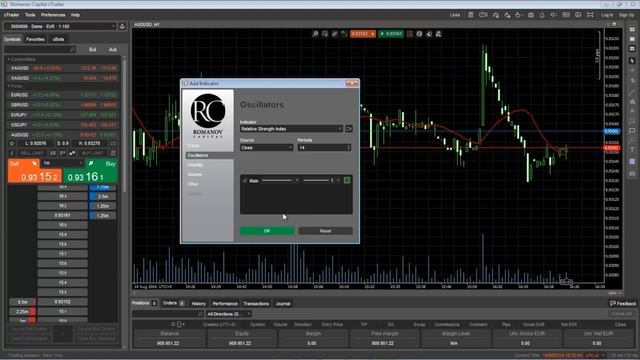The height and width of the screenshot is (360, 640).
Task: Click the orange sell price button above chart
Action: (x=362, y=34)
